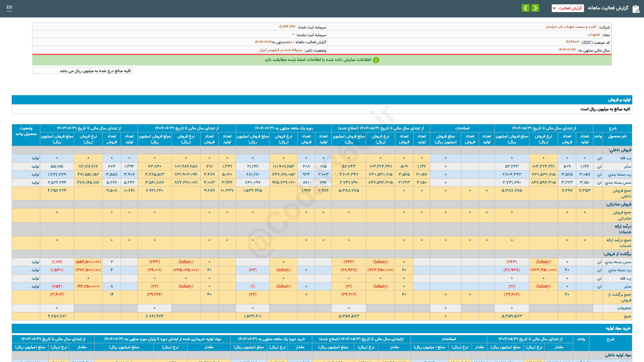Click the registered capital value ۸,۸۴۶,۴۹۰
644x362 pixels.
coord(287,27)
